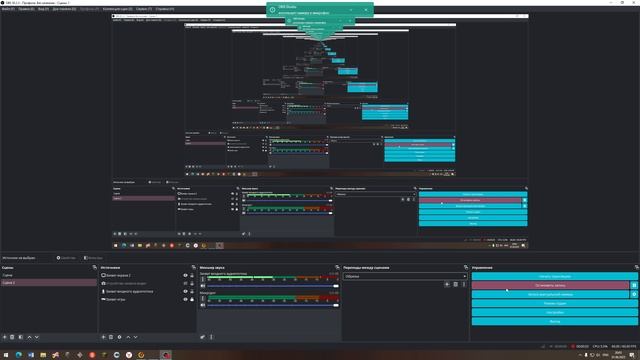The width and height of the screenshot is (640, 360).
Task: Open advanced audio properties in mixer footer
Action: (202, 337)
